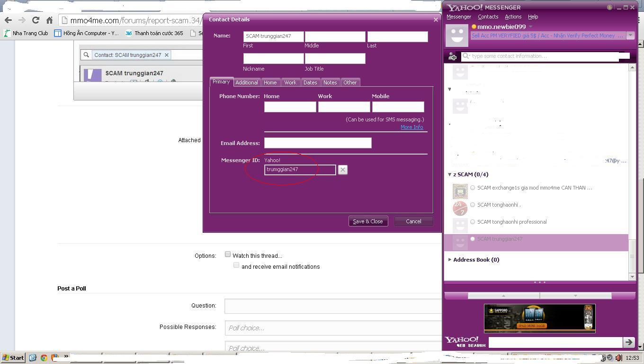
Task: Open the Help menu in Yahoo Messenger
Action: (533, 17)
